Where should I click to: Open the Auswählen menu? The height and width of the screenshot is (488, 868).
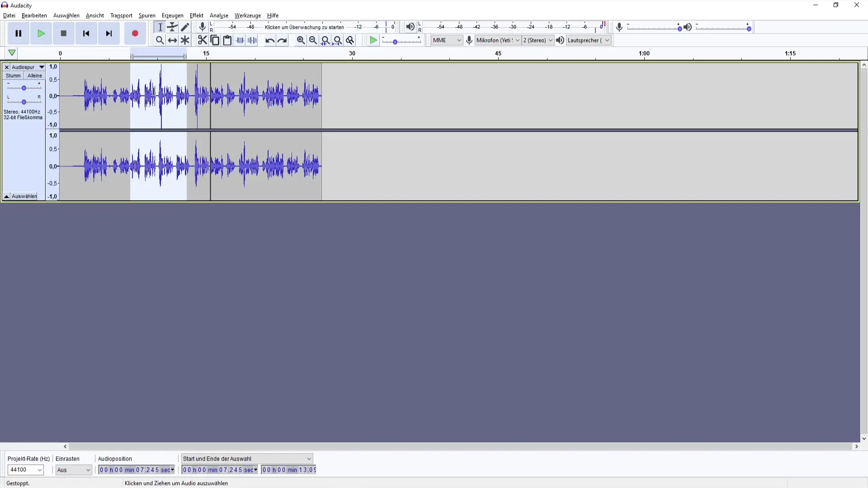coord(66,15)
